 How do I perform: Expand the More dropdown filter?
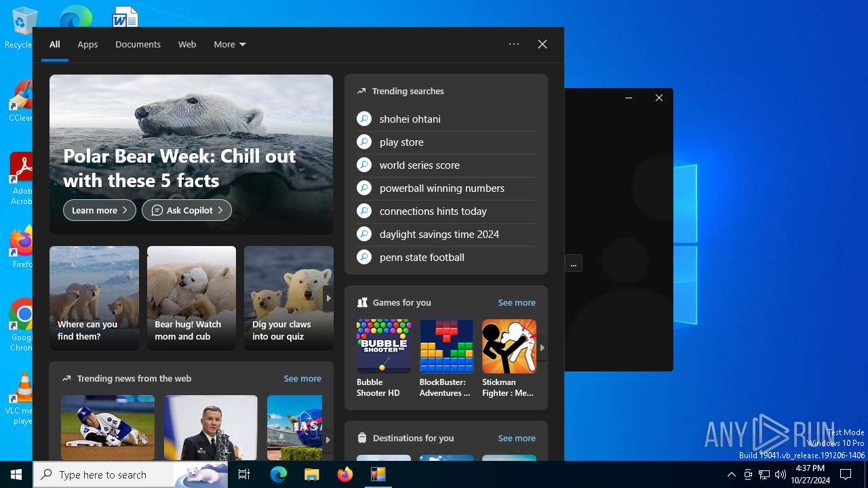click(x=230, y=44)
